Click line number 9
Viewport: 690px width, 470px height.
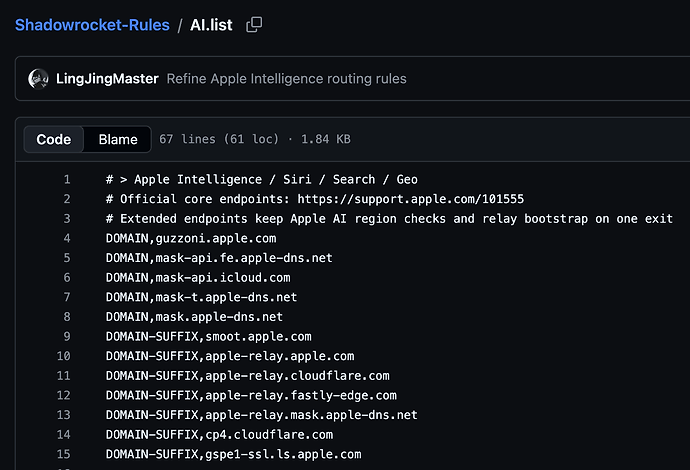click(x=67, y=337)
